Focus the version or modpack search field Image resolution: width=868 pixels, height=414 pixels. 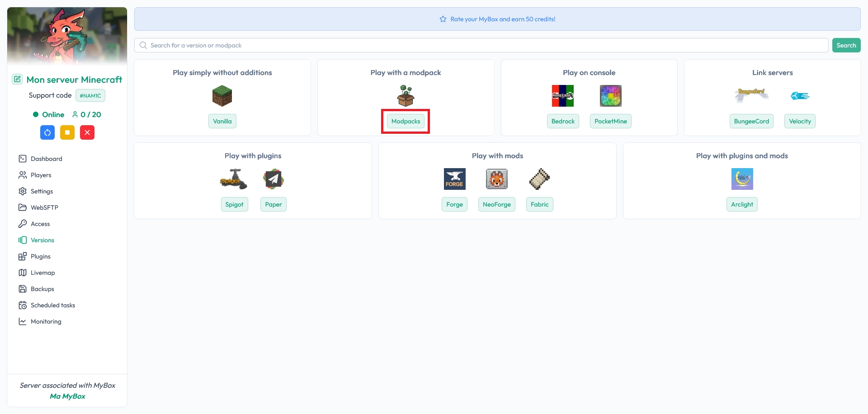pyautogui.click(x=481, y=45)
